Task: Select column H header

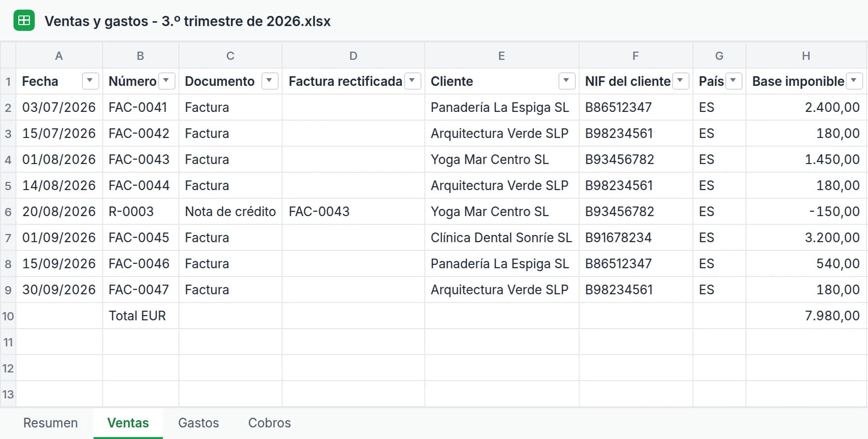Action: coord(806,55)
